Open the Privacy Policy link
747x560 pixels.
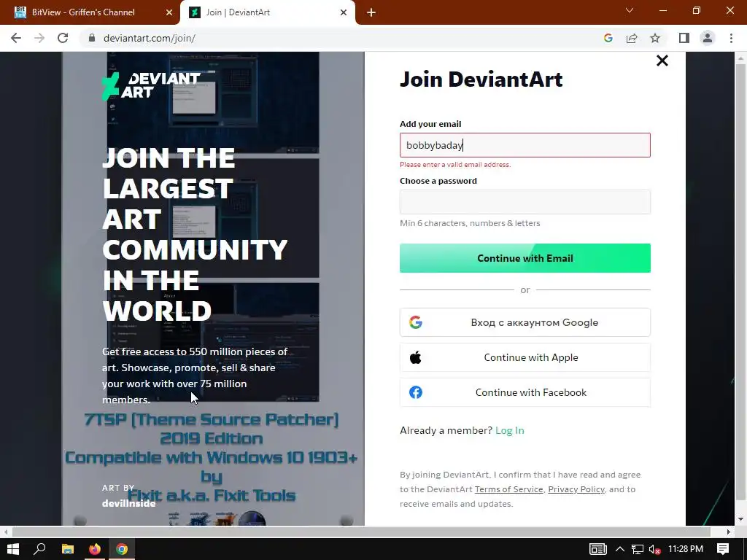coord(576,489)
